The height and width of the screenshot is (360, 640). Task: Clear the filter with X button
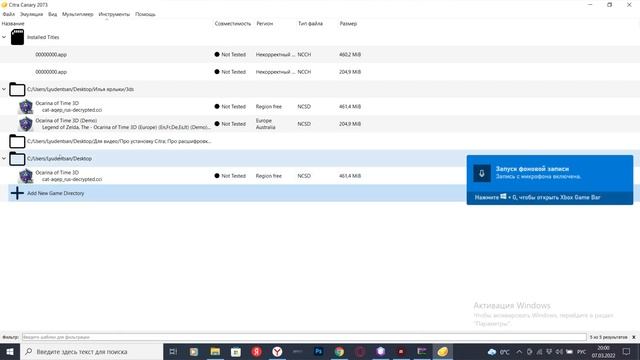pos(634,337)
